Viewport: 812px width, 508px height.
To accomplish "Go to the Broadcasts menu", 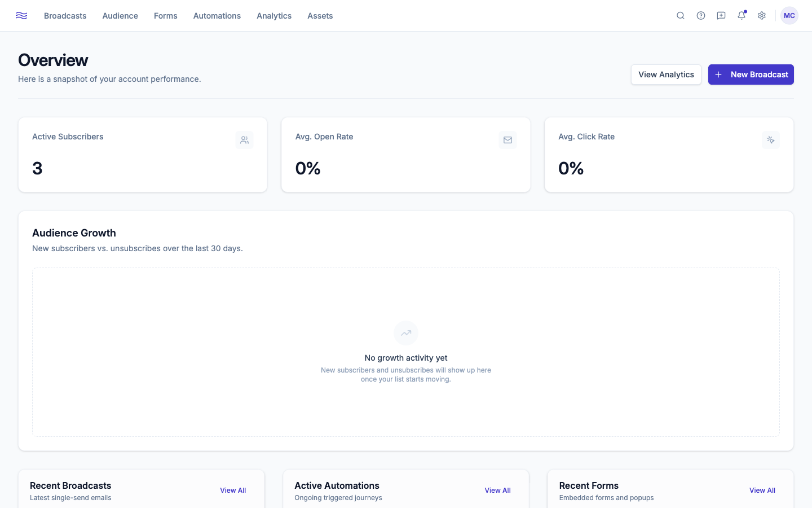I will pyautogui.click(x=65, y=16).
